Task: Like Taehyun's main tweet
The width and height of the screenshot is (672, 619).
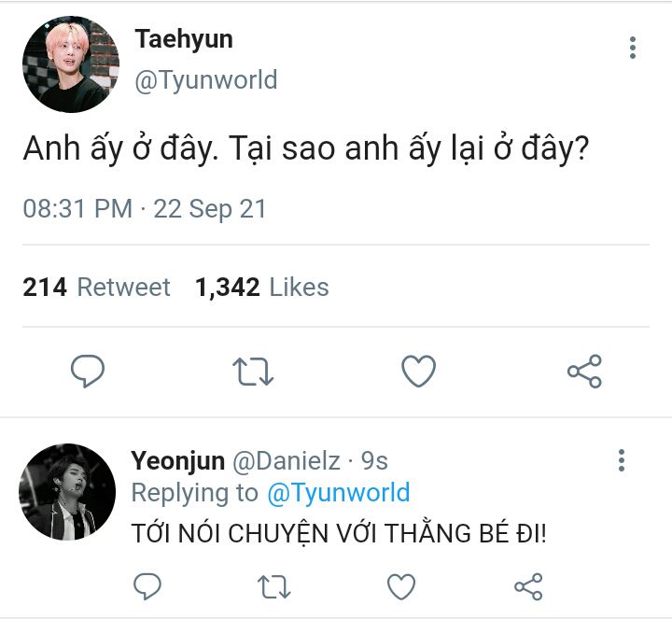Action: pyautogui.click(x=419, y=372)
